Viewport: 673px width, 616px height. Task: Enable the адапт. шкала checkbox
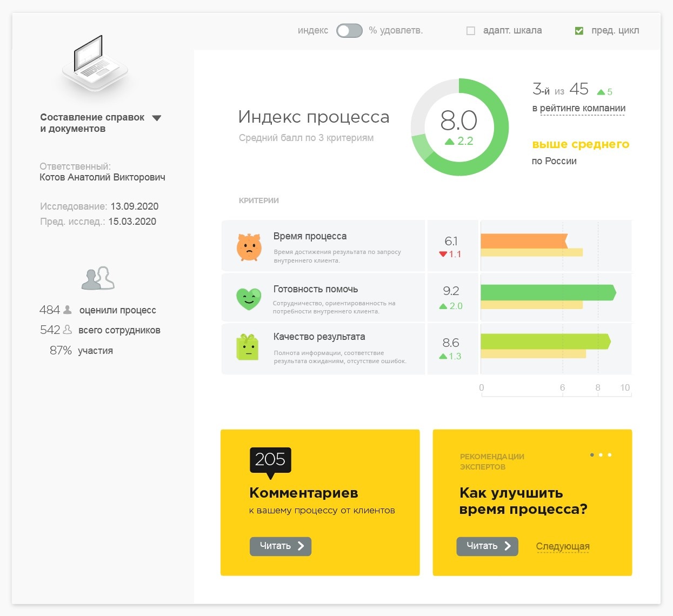pyautogui.click(x=470, y=31)
